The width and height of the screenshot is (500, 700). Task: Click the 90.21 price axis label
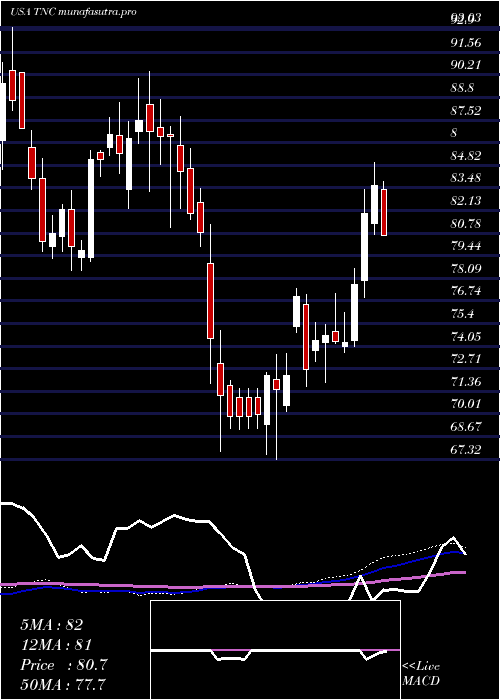[466, 65]
